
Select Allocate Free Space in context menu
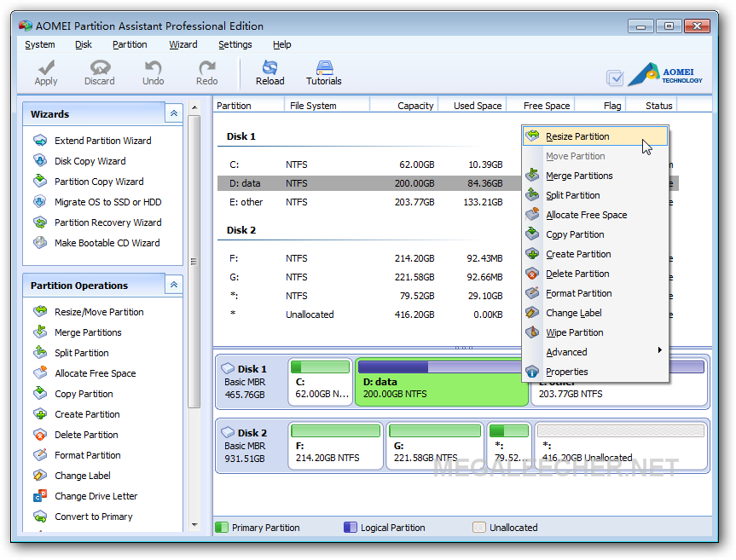(x=594, y=215)
